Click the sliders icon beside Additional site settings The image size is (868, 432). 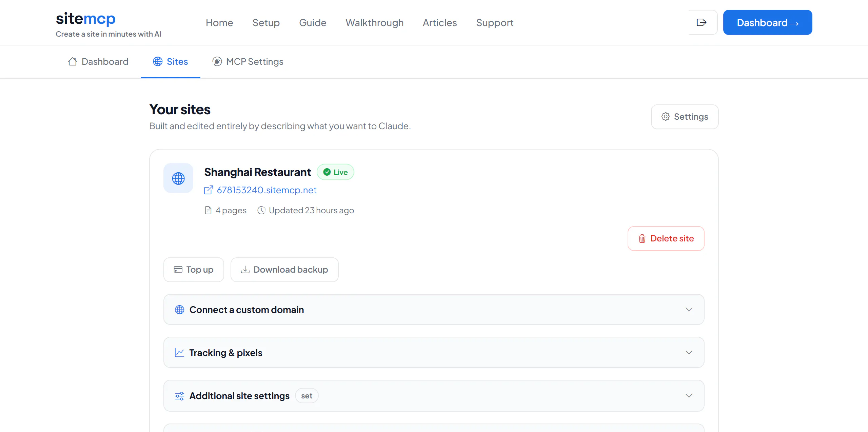[179, 396]
